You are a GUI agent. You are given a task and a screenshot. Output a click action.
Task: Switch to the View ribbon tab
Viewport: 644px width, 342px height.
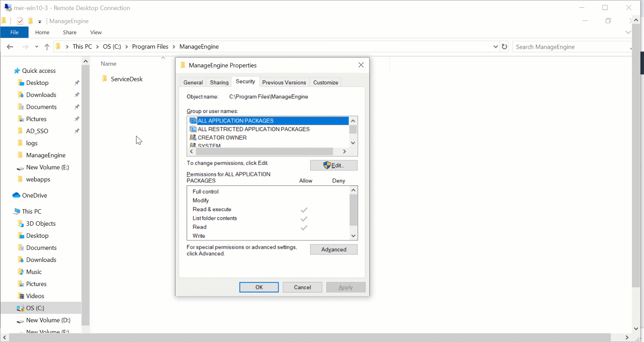pos(96,32)
